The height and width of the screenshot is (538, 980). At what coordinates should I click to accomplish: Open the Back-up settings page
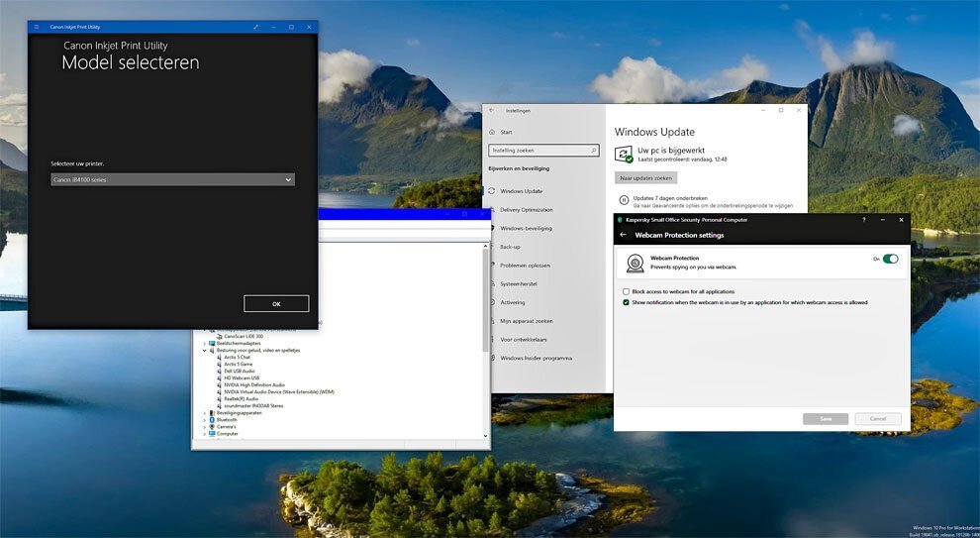510,247
